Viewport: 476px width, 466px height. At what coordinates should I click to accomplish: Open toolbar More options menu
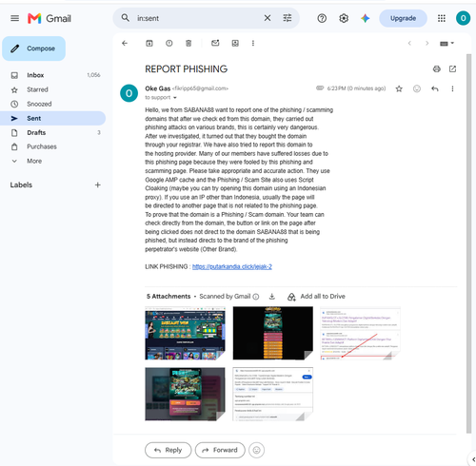pyautogui.click(x=253, y=43)
